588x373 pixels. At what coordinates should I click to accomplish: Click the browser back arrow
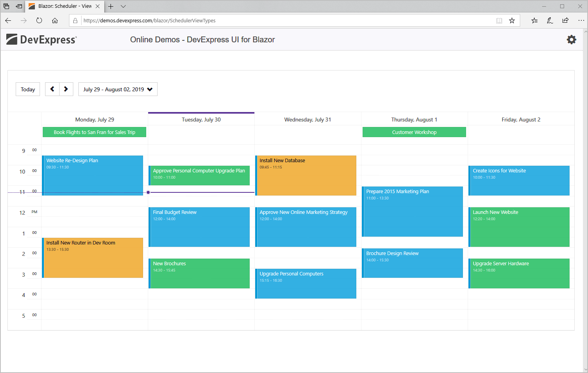[8, 20]
